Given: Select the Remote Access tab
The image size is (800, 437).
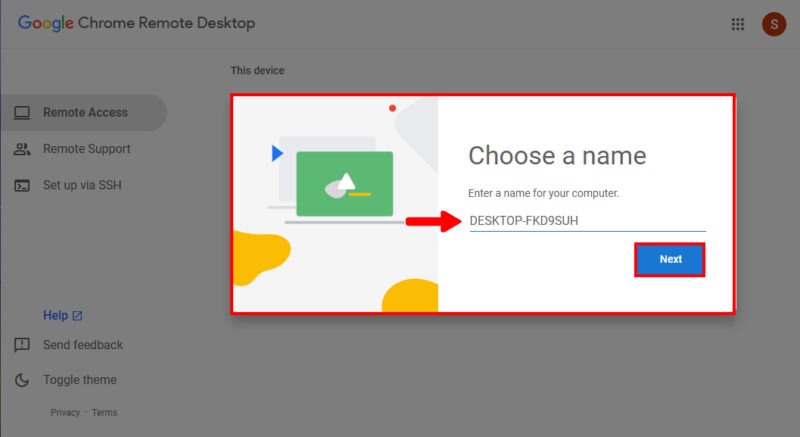Looking at the screenshot, I should (84, 112).
